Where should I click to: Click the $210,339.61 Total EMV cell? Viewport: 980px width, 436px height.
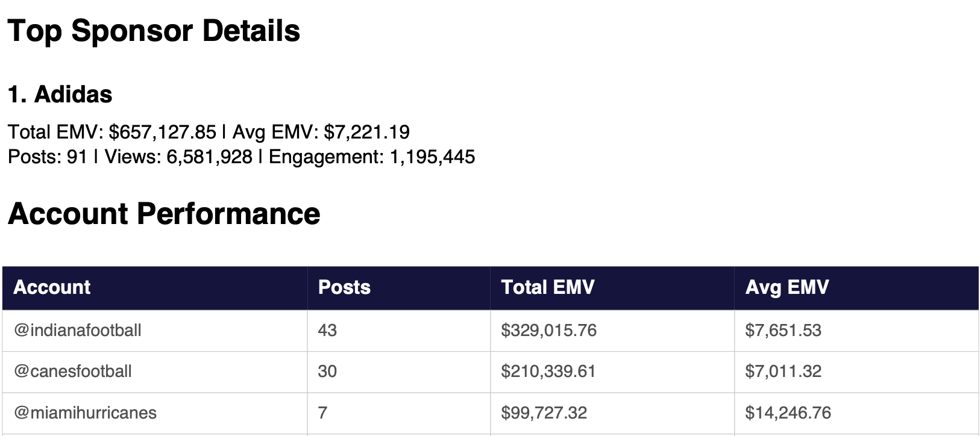click(548, 371)
